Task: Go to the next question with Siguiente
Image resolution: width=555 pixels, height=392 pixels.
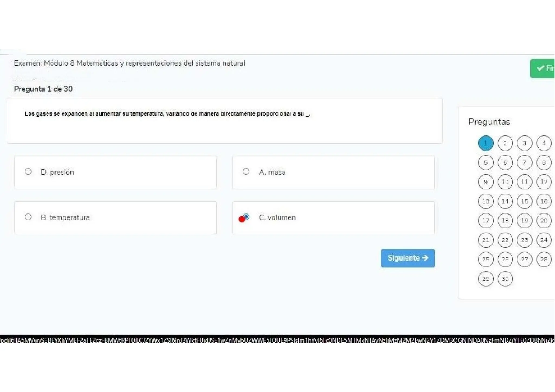Action: click(407, 258)
